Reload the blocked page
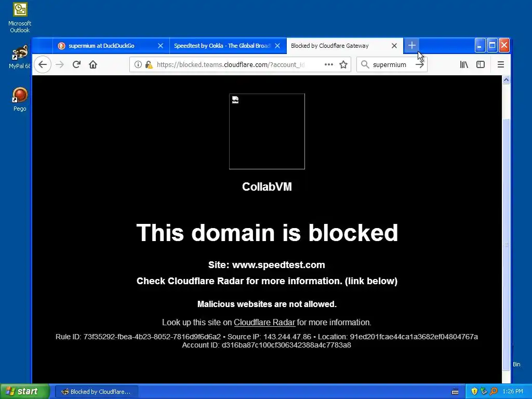This screenshot has height=399, width=532. point(76,64)
